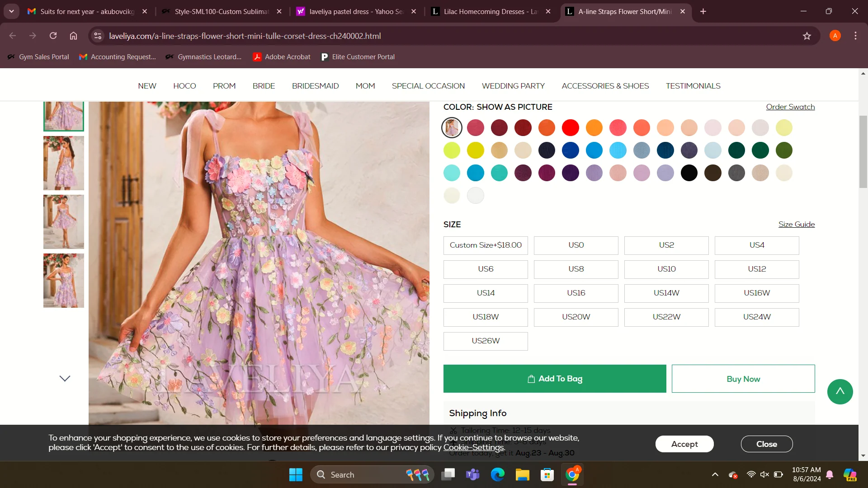Open Microsoft Teams from taskbar
868x488 pixels.
coord(472,474)
